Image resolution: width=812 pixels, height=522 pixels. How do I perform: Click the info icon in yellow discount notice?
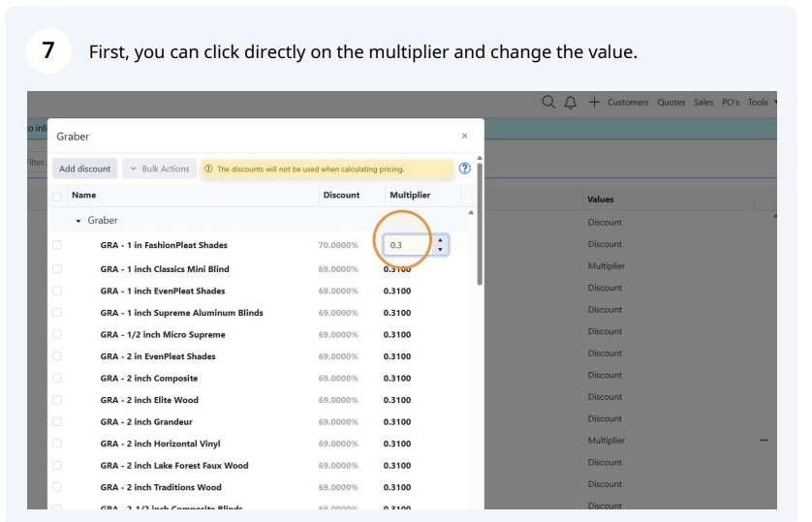208,169
